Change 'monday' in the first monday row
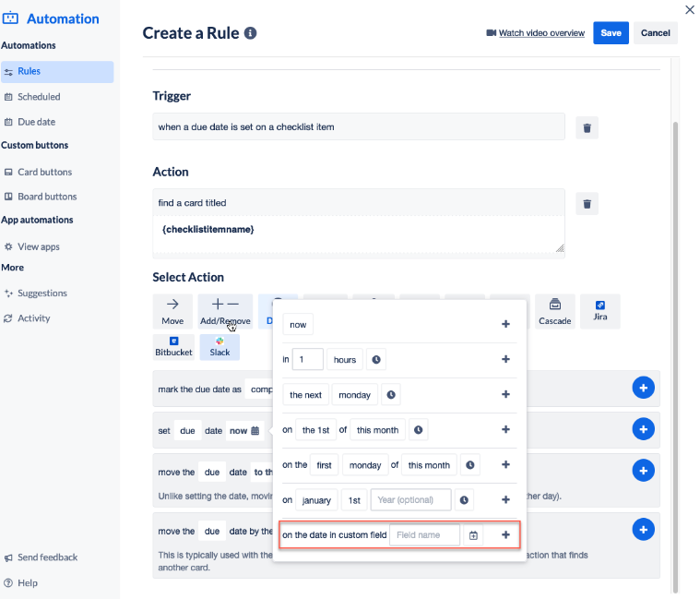The image size is (700, 599). tap(365, 465)
